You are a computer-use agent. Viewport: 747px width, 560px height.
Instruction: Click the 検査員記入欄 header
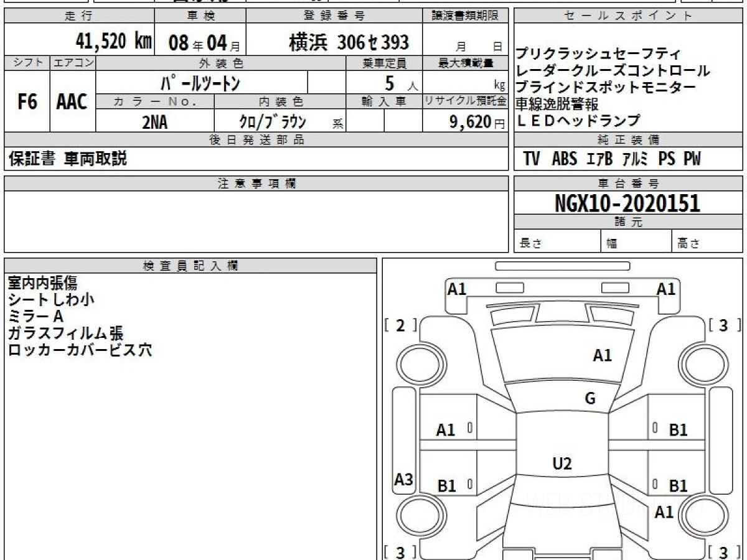point(190,266)
